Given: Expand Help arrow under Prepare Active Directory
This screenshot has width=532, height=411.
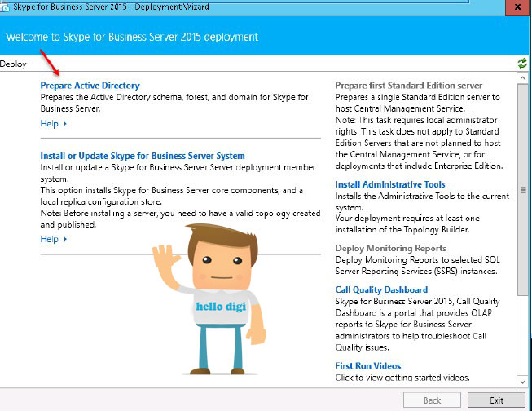Looking at the screenshot, I should (65, 124).
